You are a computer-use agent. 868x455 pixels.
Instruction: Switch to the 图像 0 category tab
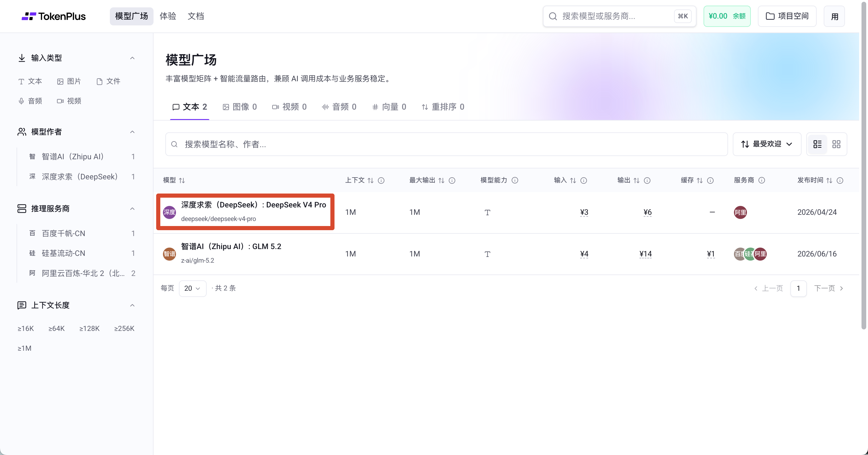pyautogui.click(x=240, y=107)
